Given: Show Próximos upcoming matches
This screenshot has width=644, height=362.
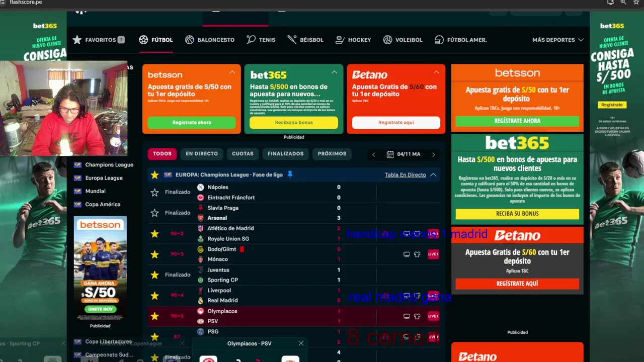Looking at the screenshot, I should tap(332, 154).
